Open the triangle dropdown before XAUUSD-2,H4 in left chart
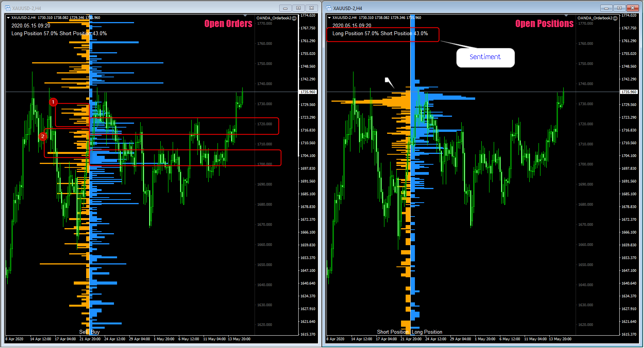Screen dimensions: 644x348 pos(8,18)
